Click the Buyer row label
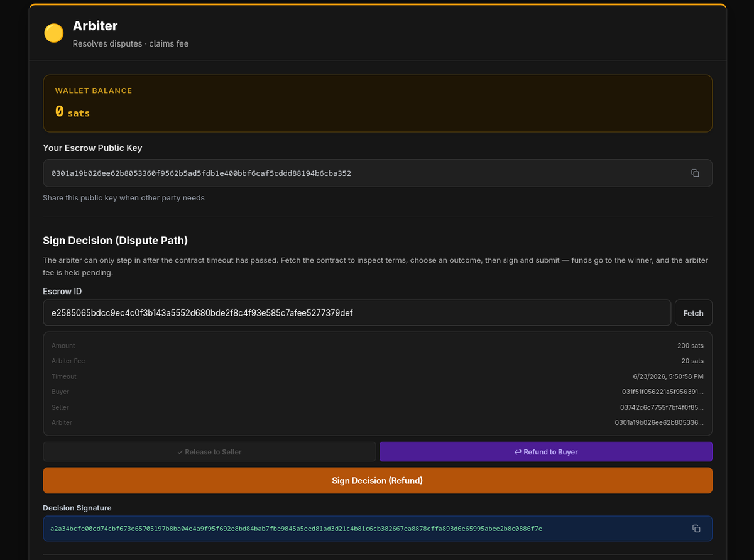 pyautogui.click(x=60, y=392)
